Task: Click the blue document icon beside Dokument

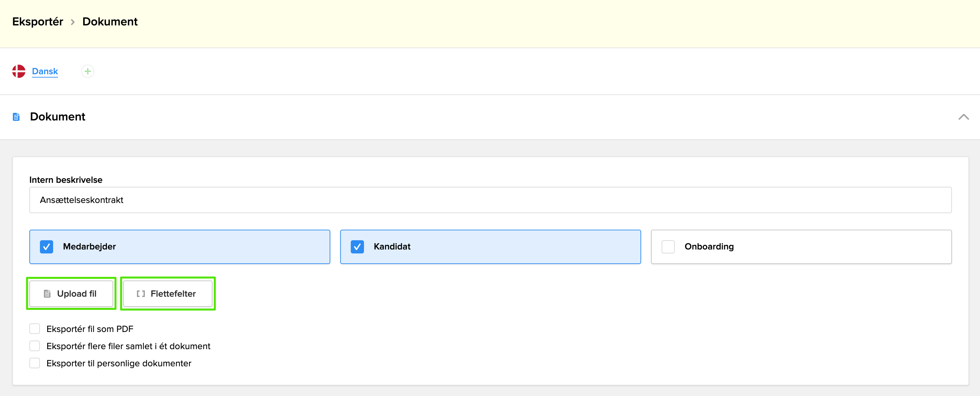Action: (16, 117)
